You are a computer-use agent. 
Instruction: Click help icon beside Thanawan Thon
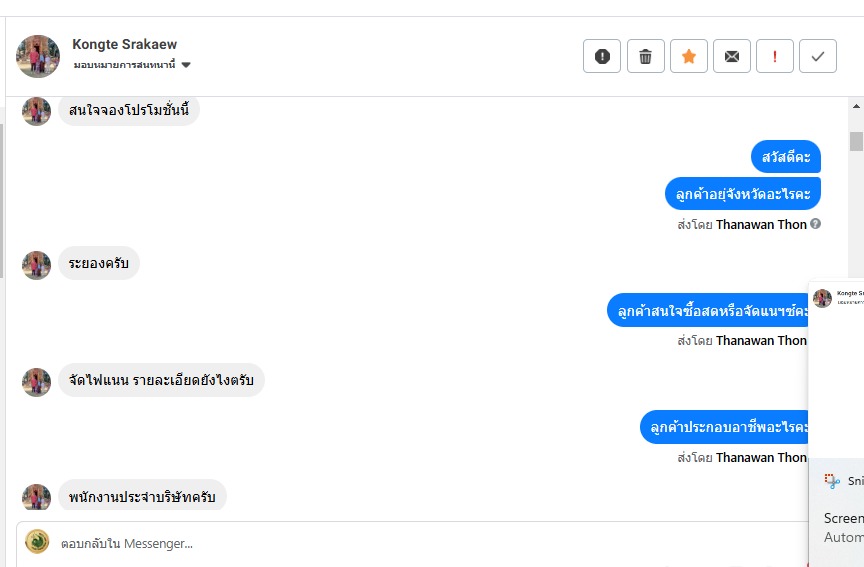pos(816,224)
